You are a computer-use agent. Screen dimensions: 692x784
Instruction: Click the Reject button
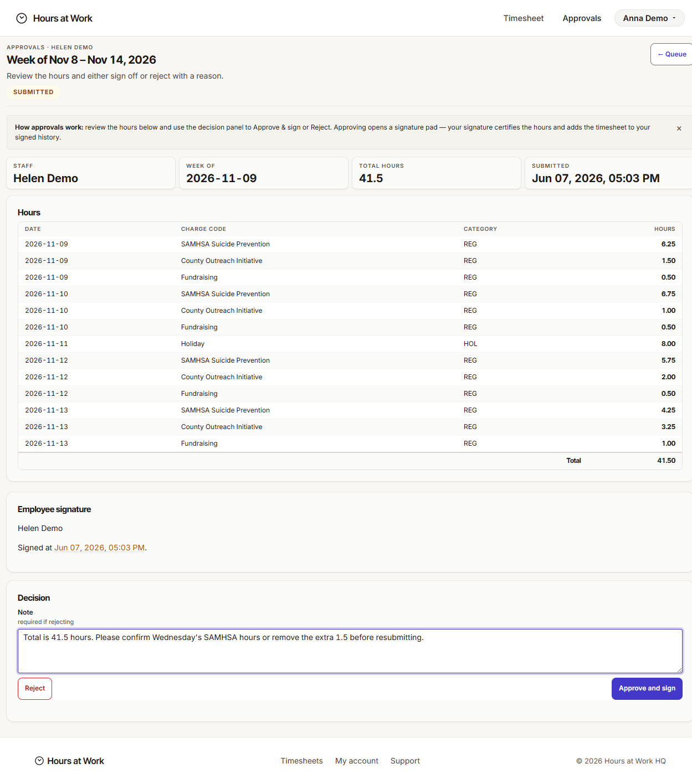point(35,688)
